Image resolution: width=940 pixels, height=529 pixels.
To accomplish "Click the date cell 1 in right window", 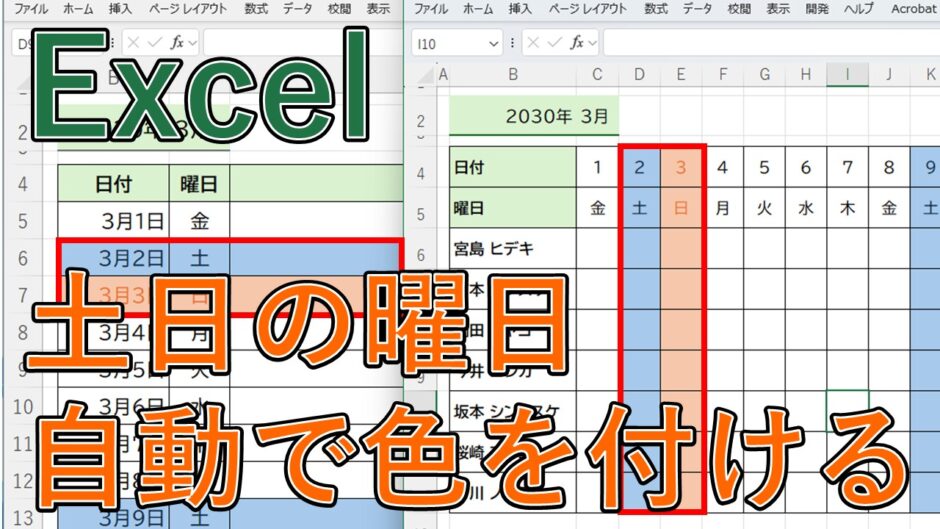I will (x=597, y=167).
